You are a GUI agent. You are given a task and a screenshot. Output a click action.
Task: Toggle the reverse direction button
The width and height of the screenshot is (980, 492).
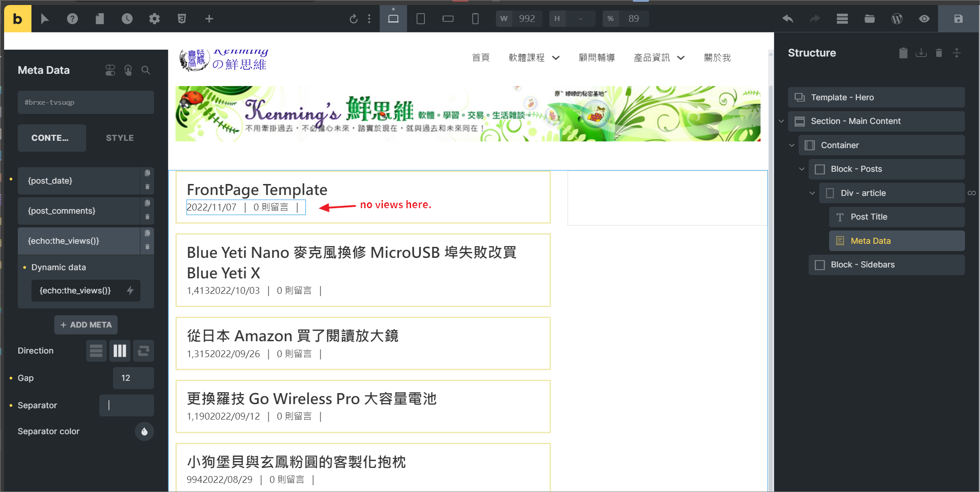click(x=144, y=351)
